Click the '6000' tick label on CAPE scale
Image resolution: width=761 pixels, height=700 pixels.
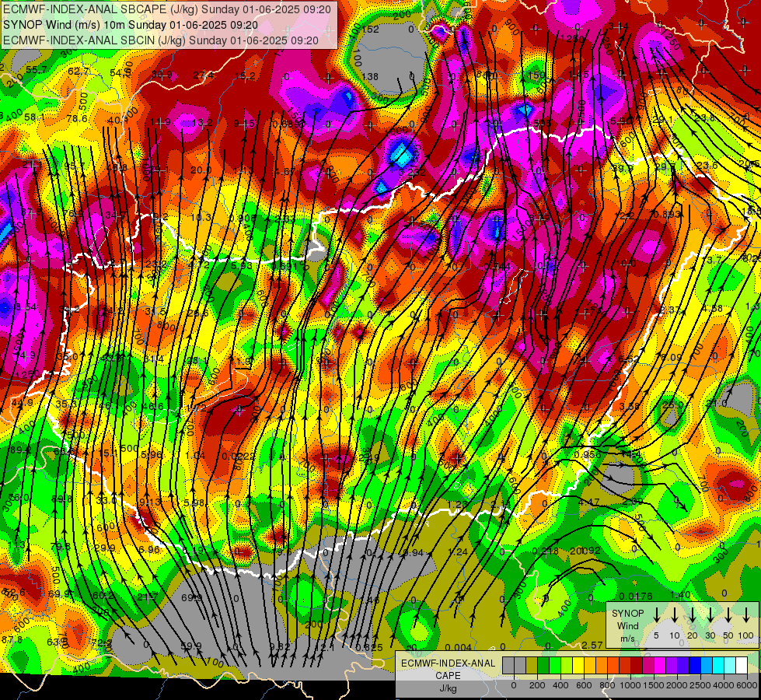click(x=747, y=685)
